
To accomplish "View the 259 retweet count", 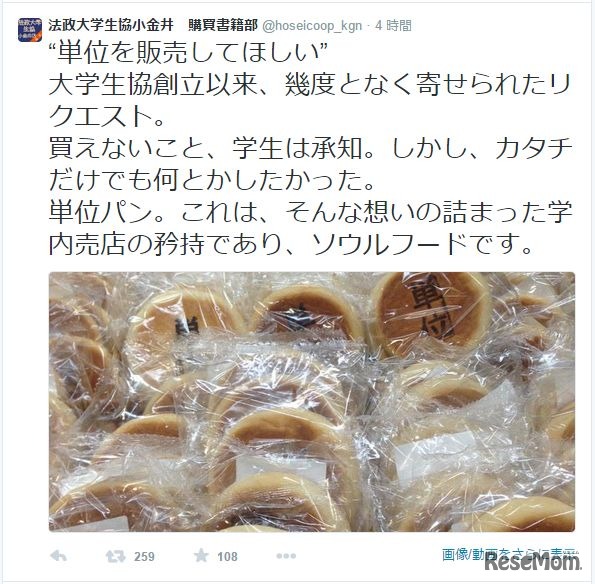I will (144, 557).
